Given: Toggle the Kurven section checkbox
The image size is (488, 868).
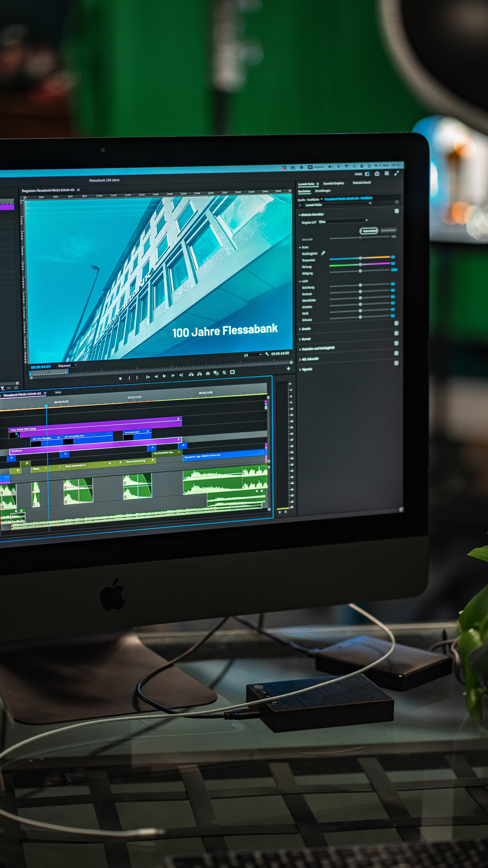Looking at the screenshot, I should tap(396, 333).
